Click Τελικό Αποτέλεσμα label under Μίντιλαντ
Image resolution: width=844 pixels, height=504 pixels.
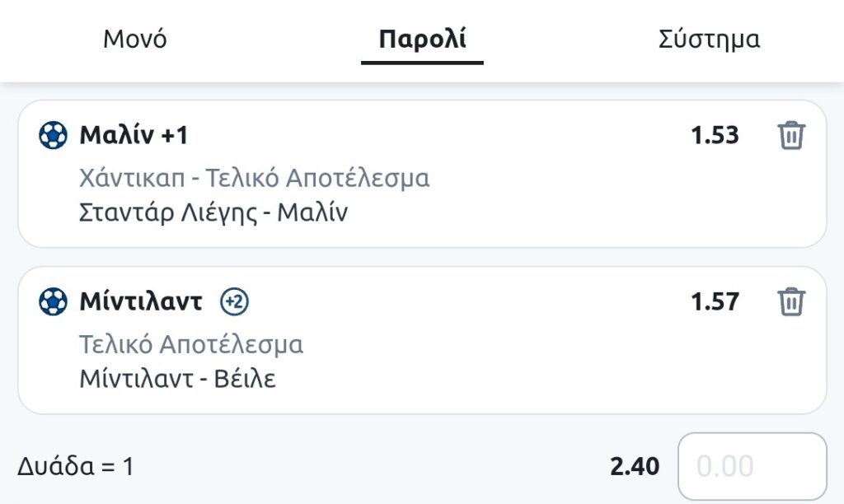[191, 344]
